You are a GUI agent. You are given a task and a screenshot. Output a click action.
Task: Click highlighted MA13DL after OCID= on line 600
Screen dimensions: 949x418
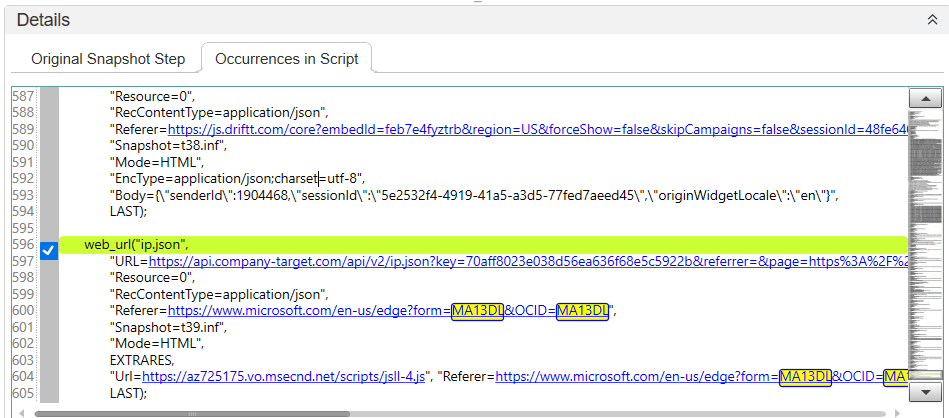point(582,310)
